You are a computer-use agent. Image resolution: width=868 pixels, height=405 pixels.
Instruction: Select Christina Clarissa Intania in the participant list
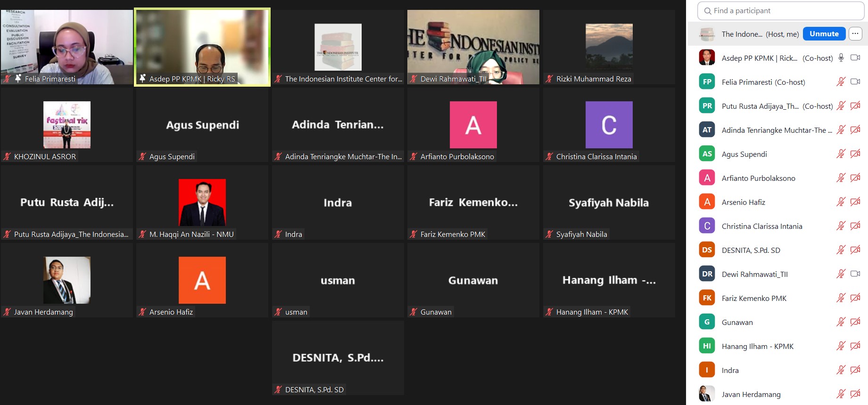pyautogui.click(x=761, y=226)
